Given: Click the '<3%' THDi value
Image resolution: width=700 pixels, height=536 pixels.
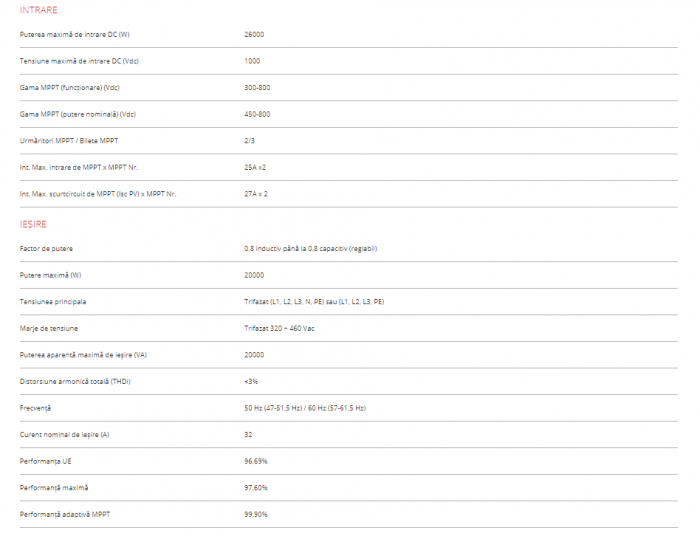Looking at the screenshot, I should coord(251,381).
